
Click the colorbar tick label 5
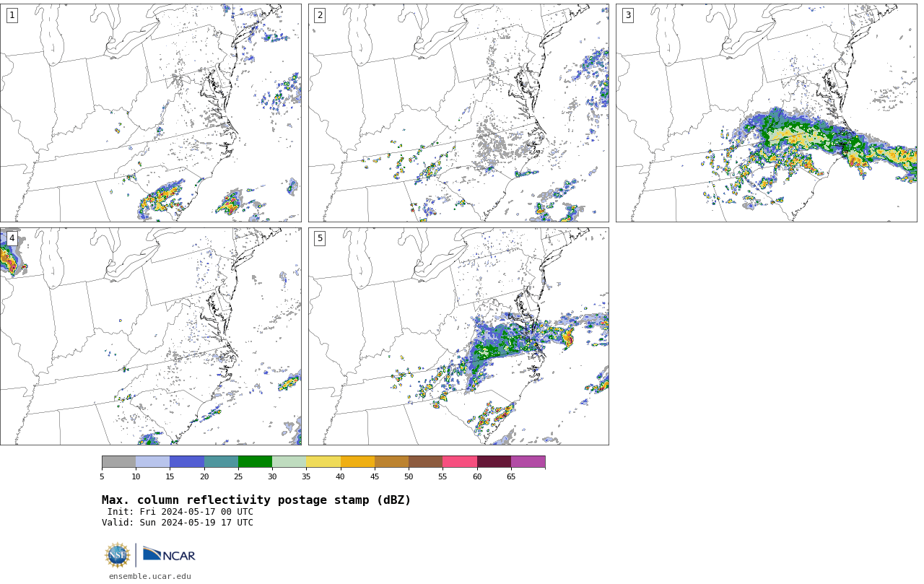pyautogui.click(x=102, y=476)
